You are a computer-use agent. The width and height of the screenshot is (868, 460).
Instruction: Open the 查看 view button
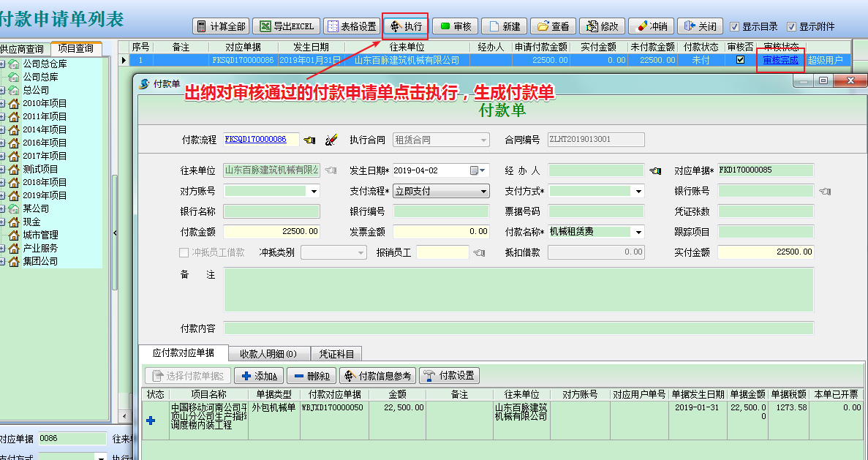[x=553, y=26]
